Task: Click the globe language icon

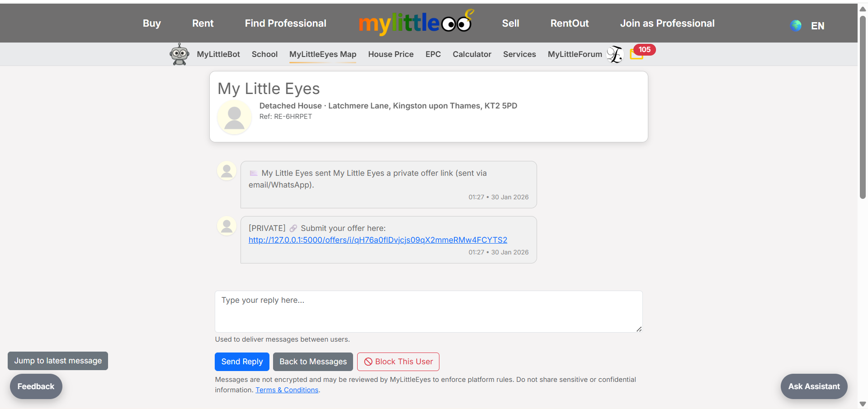Action: click(796, 26)
